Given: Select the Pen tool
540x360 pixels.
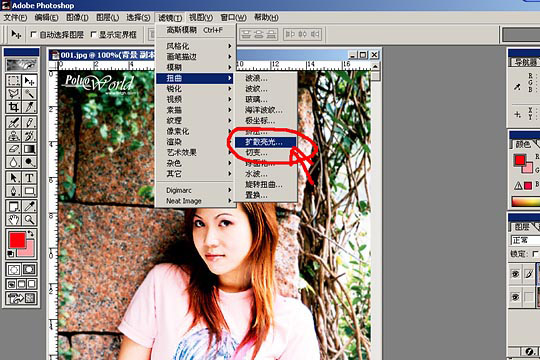Looking at the screenshot, I should 13,191.
